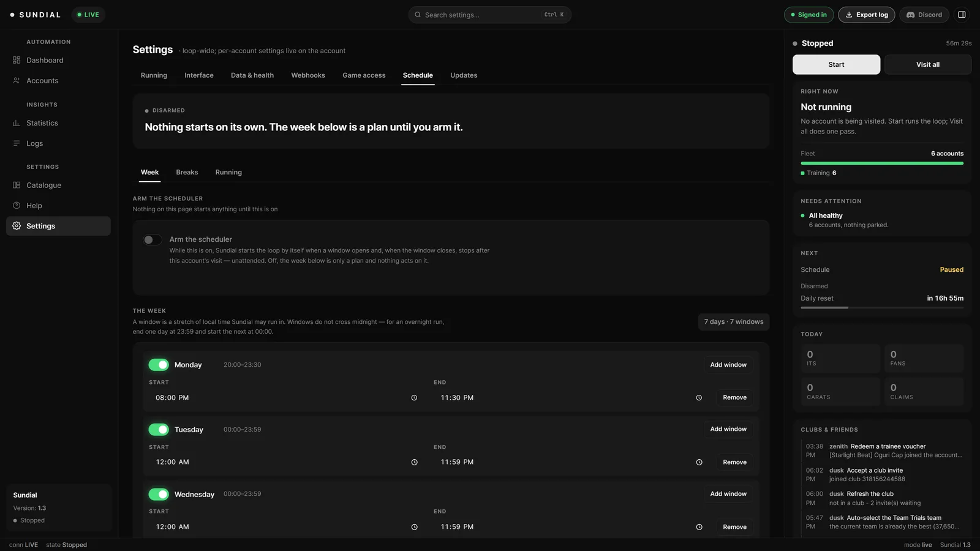Switch to the Interface tab
Viewport: 980px width, 551px height.
(x=199, y=75)
